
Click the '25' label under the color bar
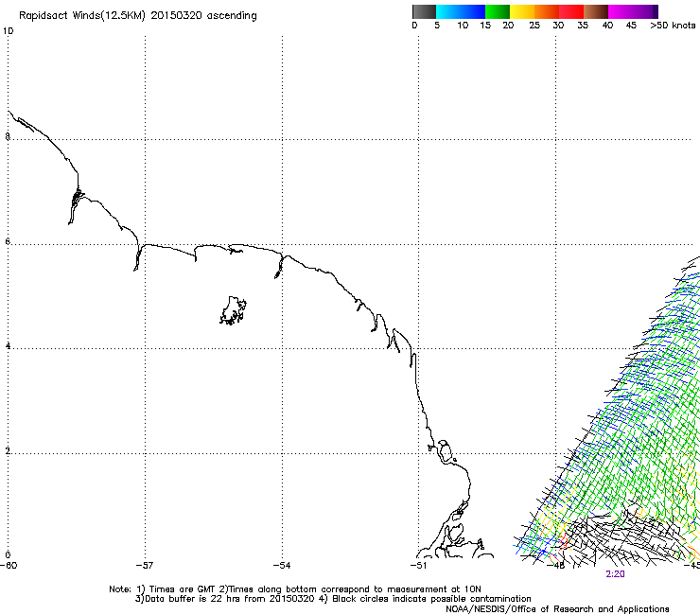point(534,26)
